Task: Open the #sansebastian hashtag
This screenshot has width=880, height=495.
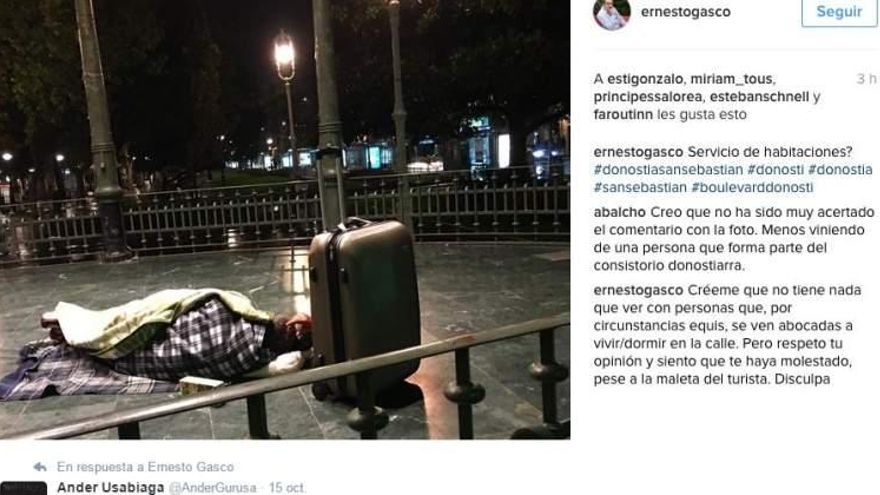Action: [640, 187]
